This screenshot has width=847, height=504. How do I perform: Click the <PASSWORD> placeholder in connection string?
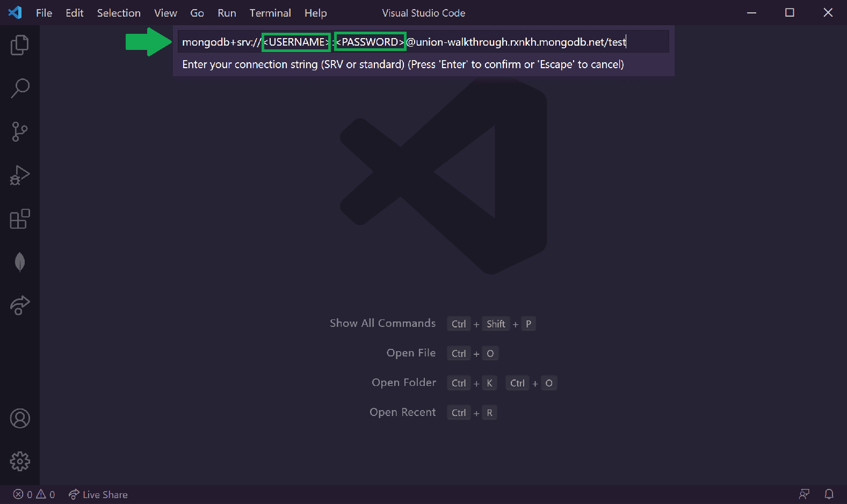(x=370, y=42)
